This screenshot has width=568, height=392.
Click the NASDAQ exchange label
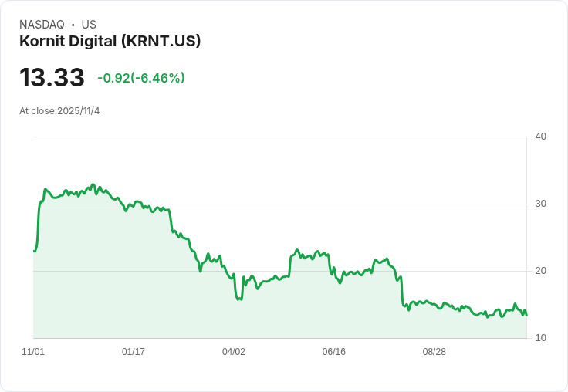pos(42,24)
